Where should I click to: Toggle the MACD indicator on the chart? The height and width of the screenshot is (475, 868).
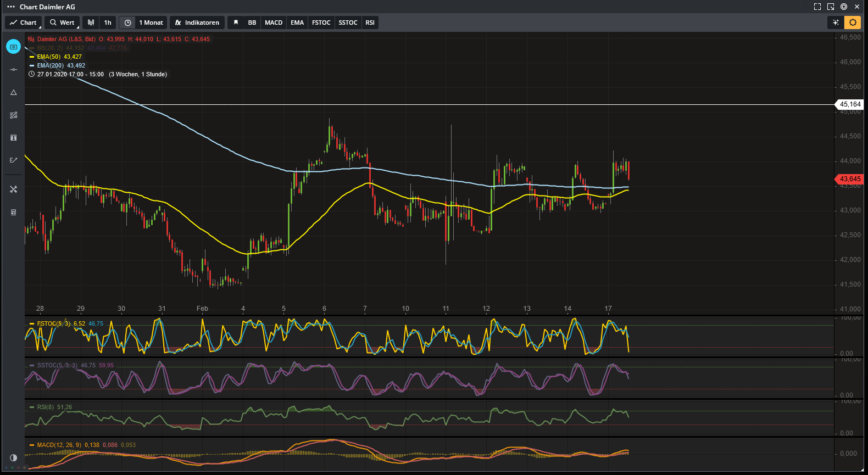click(x=274, y=23)
